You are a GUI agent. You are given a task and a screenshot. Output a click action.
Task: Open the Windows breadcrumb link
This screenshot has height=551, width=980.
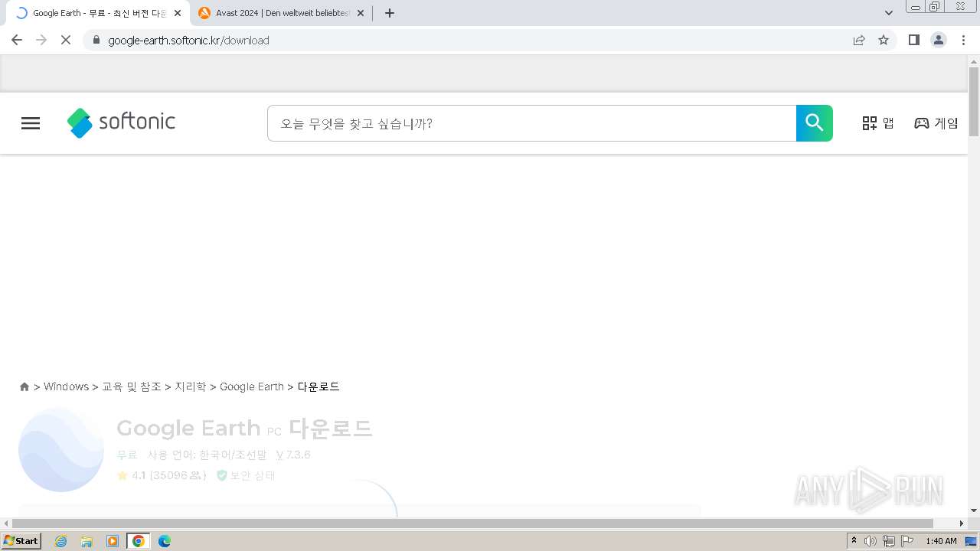click(x=66, y=386)
